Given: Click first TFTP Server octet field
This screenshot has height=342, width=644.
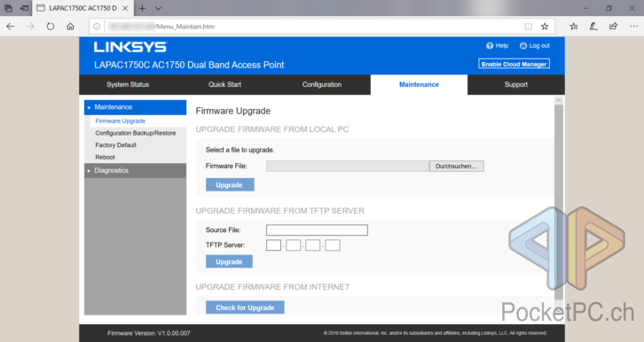Looking at the screenshot, I should click(x=273, y=245).
